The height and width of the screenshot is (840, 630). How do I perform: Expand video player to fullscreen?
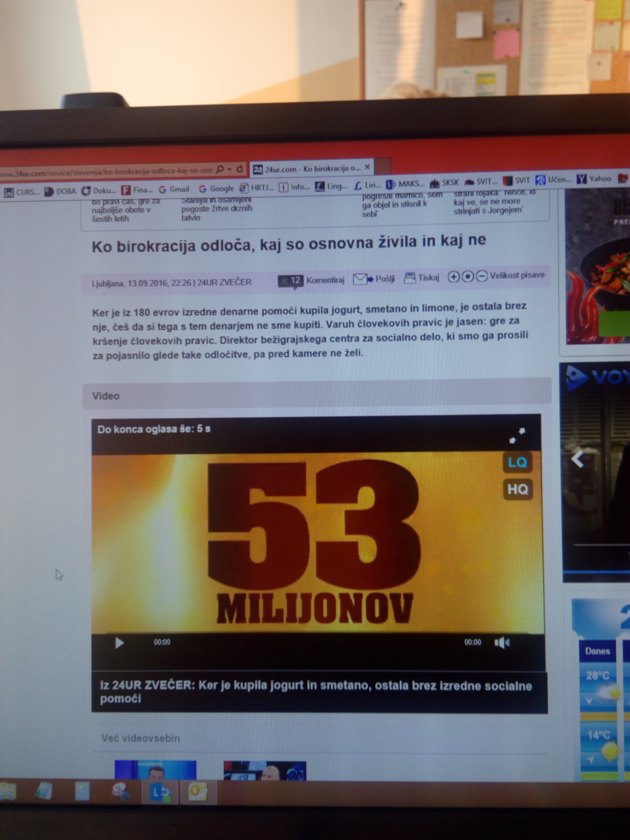(x=517, y=435)
